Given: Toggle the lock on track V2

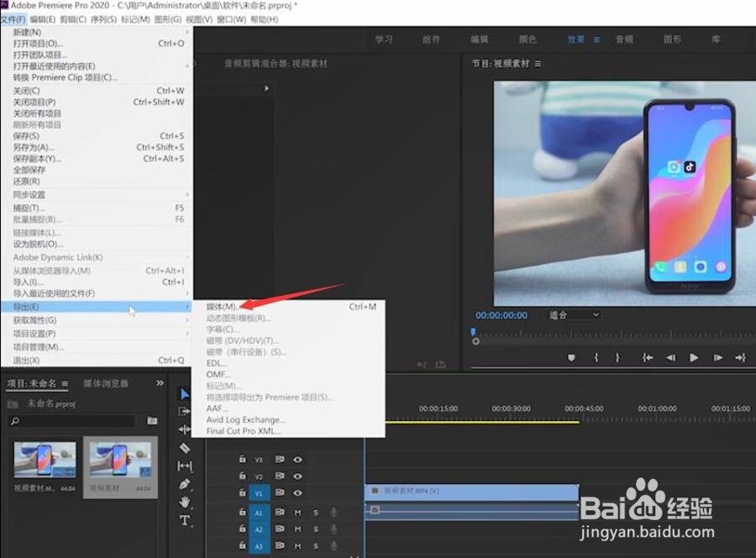Looking at the screenshot, I should tap(243, 476).
